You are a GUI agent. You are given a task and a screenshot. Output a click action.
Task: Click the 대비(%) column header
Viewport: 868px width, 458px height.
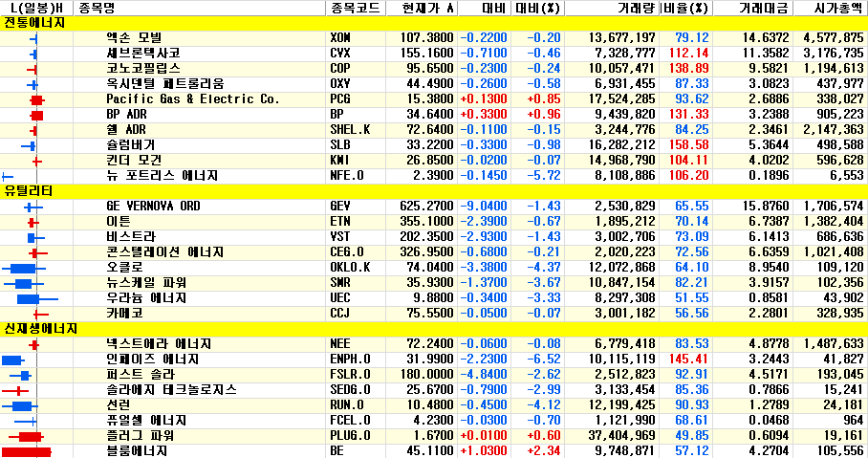point(537,8)
